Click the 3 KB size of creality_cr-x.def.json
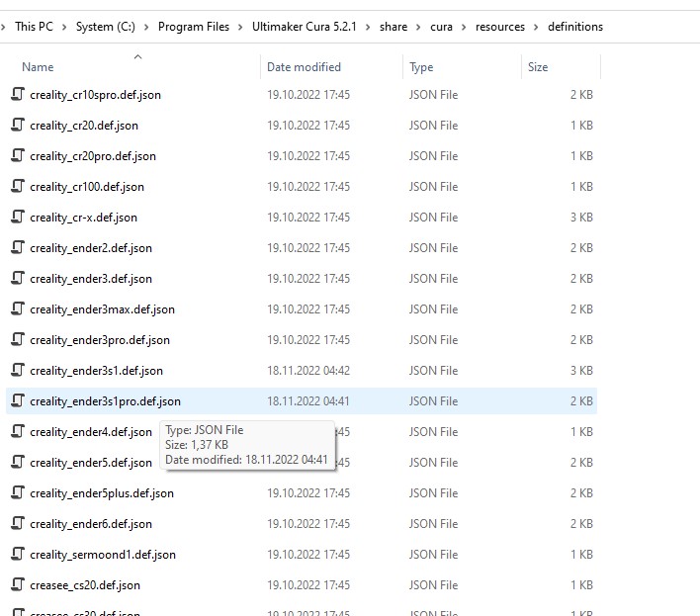Screen dimensions: 700x616 [581, 218]
